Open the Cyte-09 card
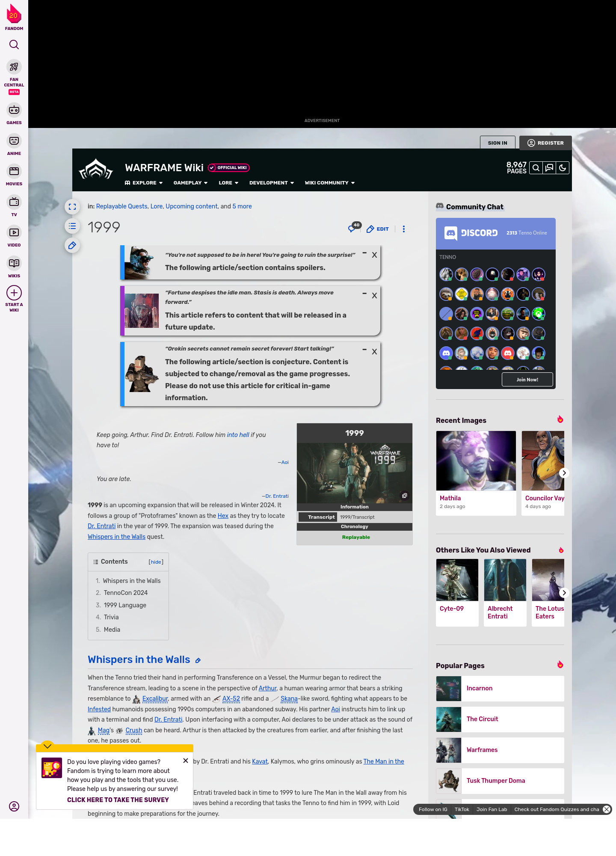616x856 pixels. pyautogui.click(x=457, y=592)
